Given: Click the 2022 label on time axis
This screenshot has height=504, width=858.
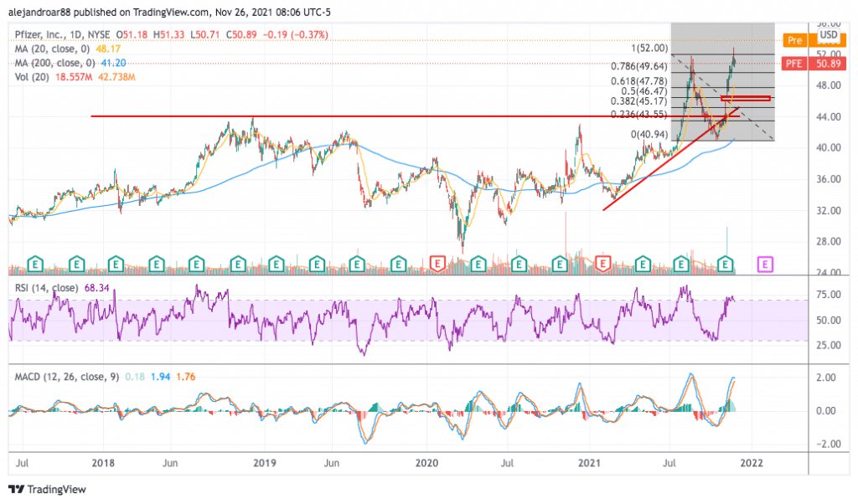Looking at the screenshot, I should (x=752, y=463).
